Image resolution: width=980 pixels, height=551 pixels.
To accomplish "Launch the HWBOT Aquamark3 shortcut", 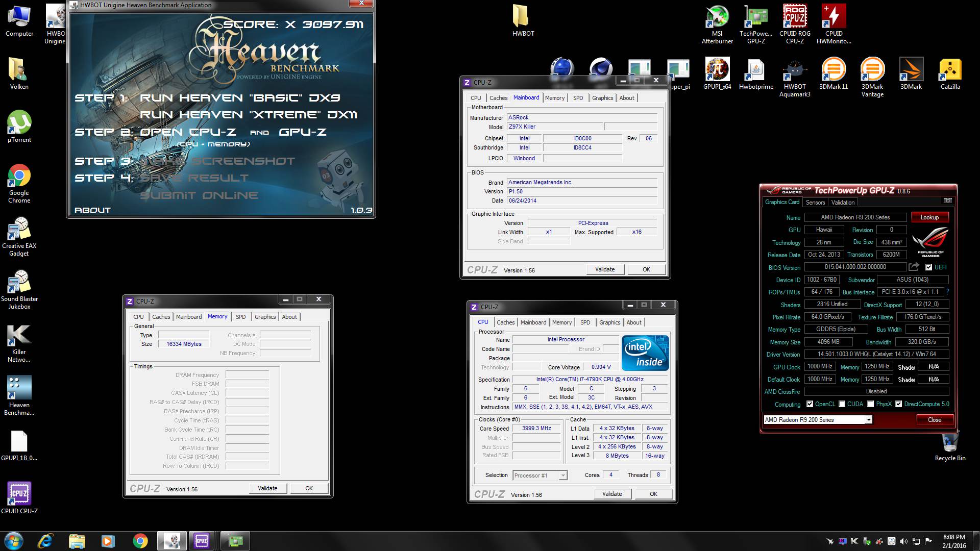I will (795, 77).
